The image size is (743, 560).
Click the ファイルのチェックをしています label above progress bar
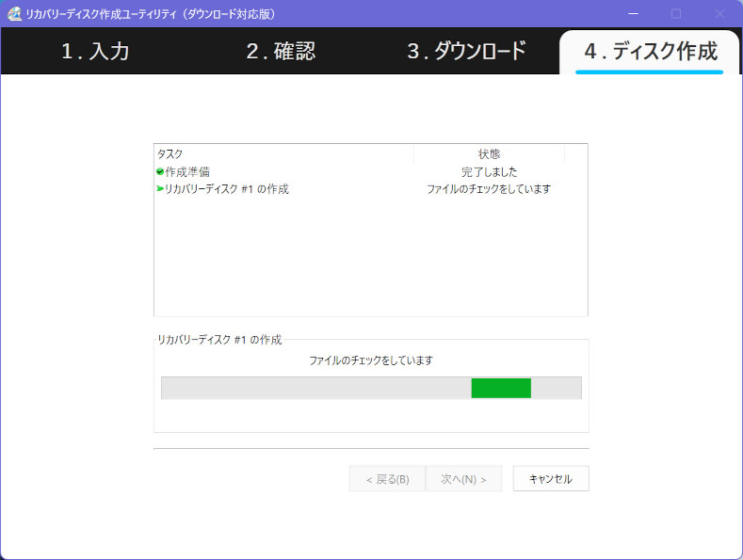[x=371, y=360]
